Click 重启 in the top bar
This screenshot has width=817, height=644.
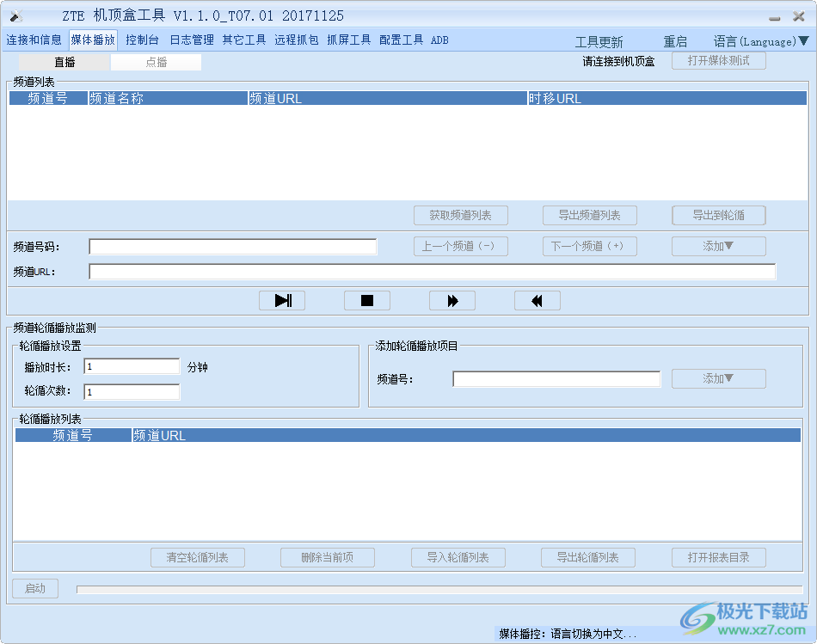pos(675,41)
